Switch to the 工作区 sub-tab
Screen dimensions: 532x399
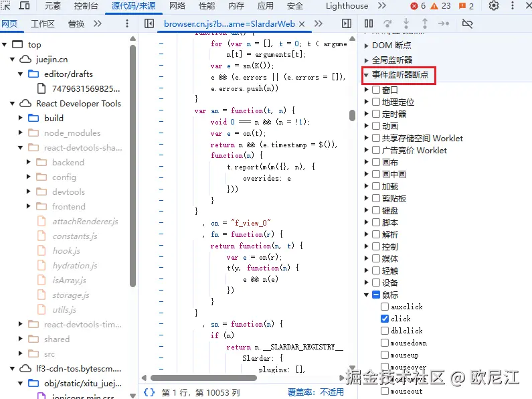click(42, 23)
